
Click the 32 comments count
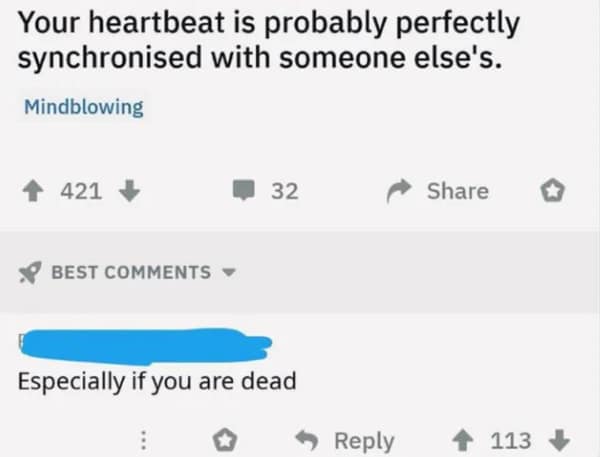(284, 191)
